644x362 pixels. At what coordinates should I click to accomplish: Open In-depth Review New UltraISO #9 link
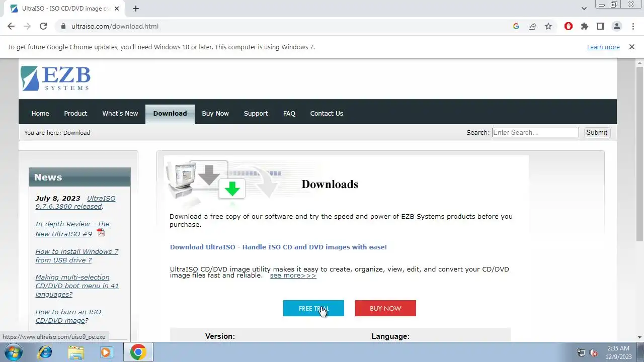[x=72, y=228]
